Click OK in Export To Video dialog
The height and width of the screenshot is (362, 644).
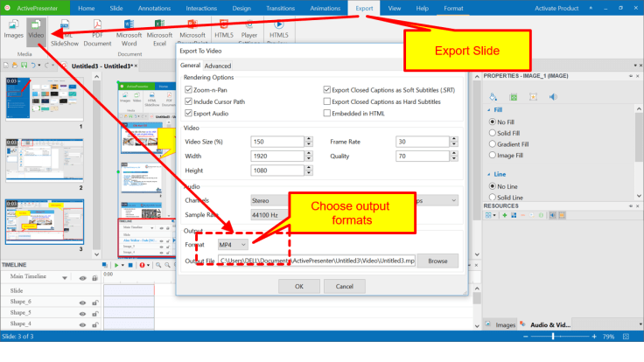[299, 287]
